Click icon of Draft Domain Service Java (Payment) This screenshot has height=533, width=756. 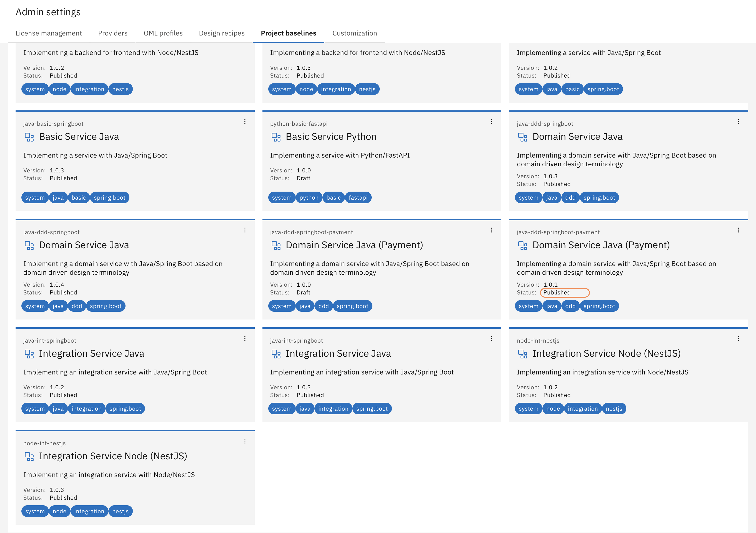(276, 246)
